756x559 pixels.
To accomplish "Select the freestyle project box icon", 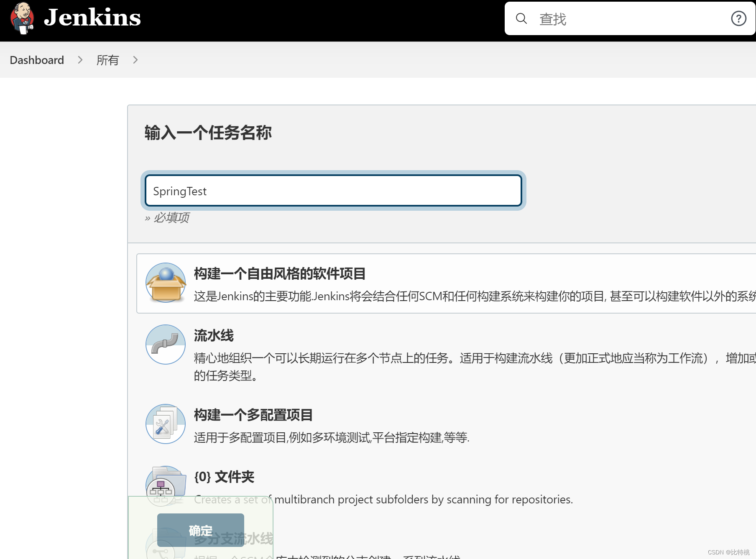I will coord(166,283).
